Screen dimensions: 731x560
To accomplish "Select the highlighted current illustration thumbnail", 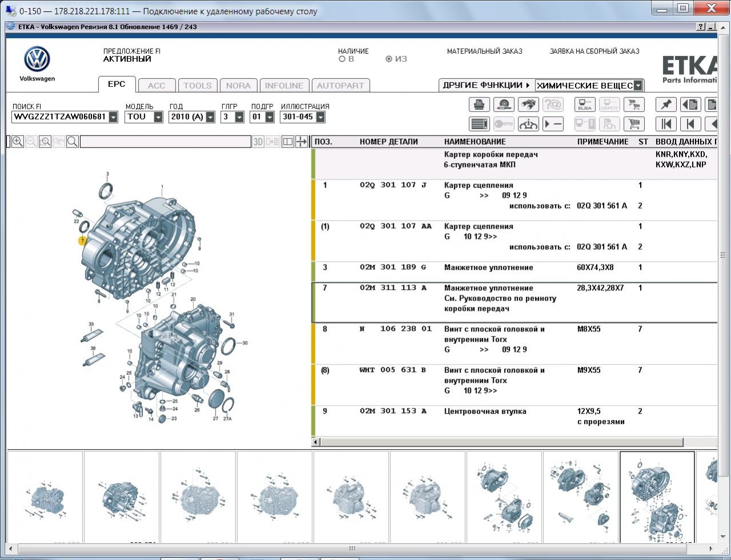I will click(657, 497).
